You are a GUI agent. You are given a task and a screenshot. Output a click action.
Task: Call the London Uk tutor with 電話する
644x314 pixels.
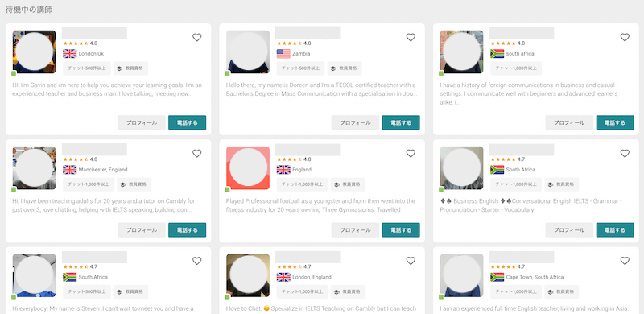click(x=188, y=122)
